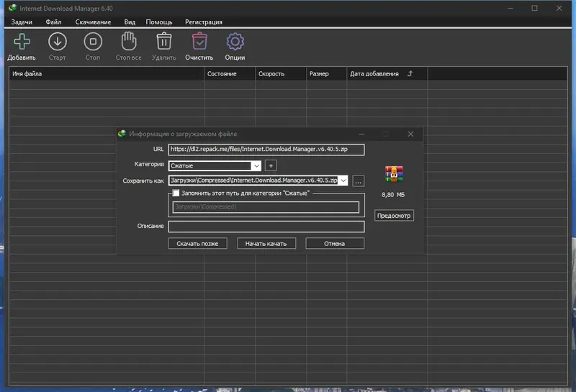
Task: Browse save location with ellipsis button
Action: [358, 181]
